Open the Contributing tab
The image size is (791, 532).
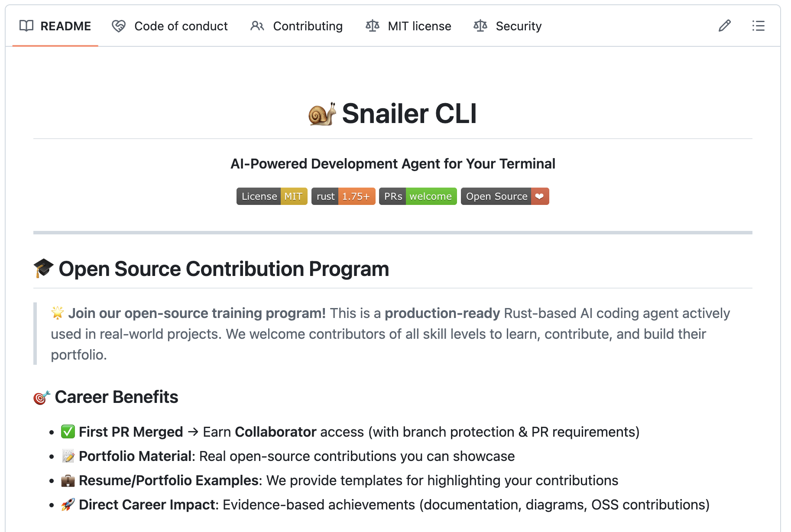pyautogui.click(x=308, y=26)
